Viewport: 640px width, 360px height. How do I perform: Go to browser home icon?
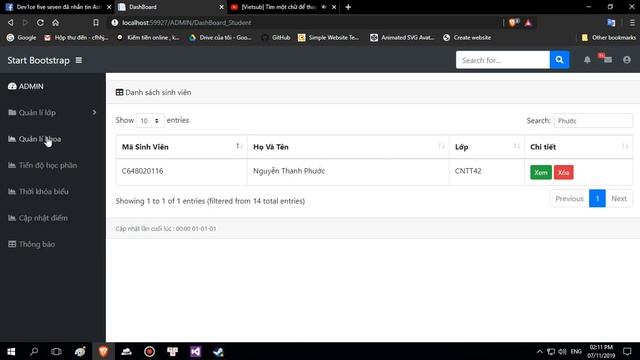(x=55, y=22)
